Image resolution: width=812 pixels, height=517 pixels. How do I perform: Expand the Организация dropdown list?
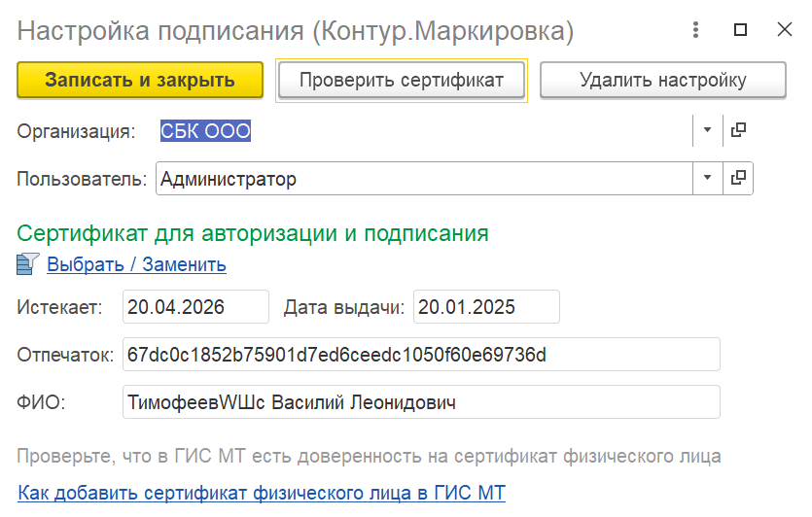[x=707, y=130]
